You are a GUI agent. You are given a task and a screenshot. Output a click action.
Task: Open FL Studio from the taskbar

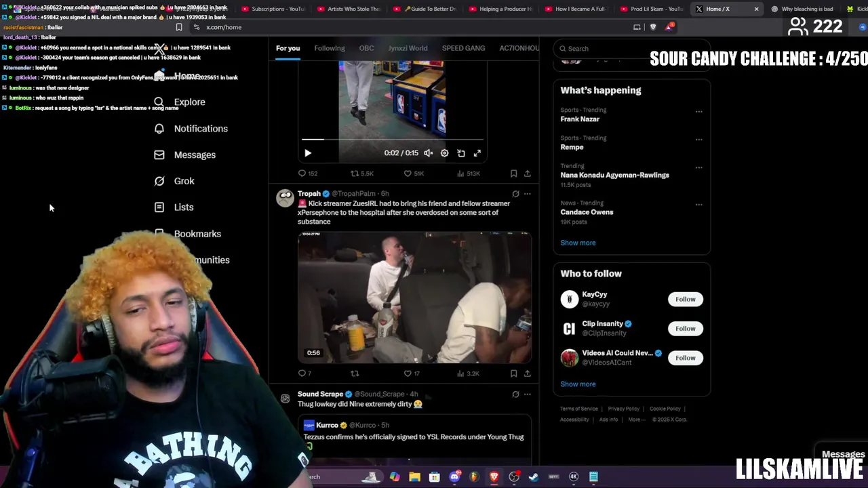(x=474, y=476)
